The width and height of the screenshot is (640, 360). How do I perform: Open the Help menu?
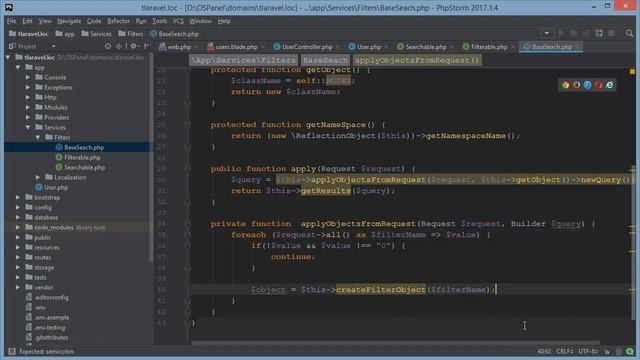[x=224, y=21]
